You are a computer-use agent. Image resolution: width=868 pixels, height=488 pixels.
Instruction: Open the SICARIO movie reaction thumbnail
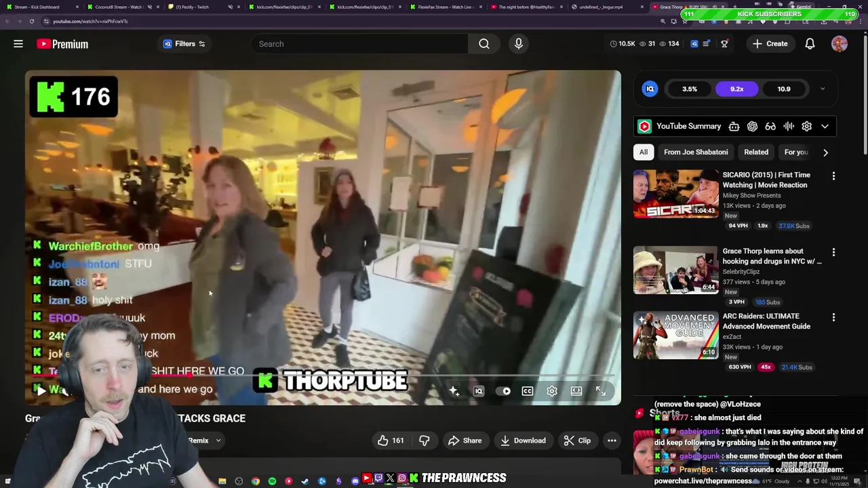[x=675, y=194]
